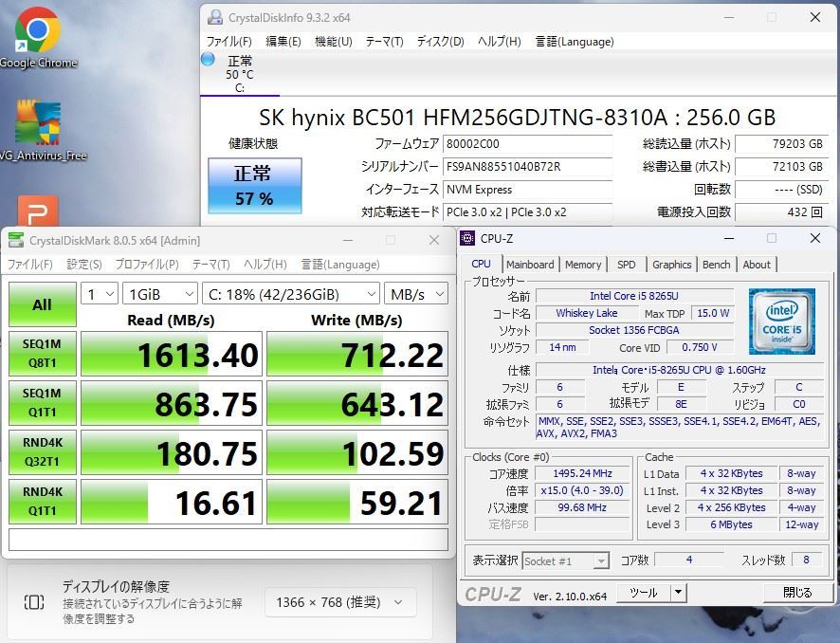Click Intel Core i5 inside logo

click(781, 321)
